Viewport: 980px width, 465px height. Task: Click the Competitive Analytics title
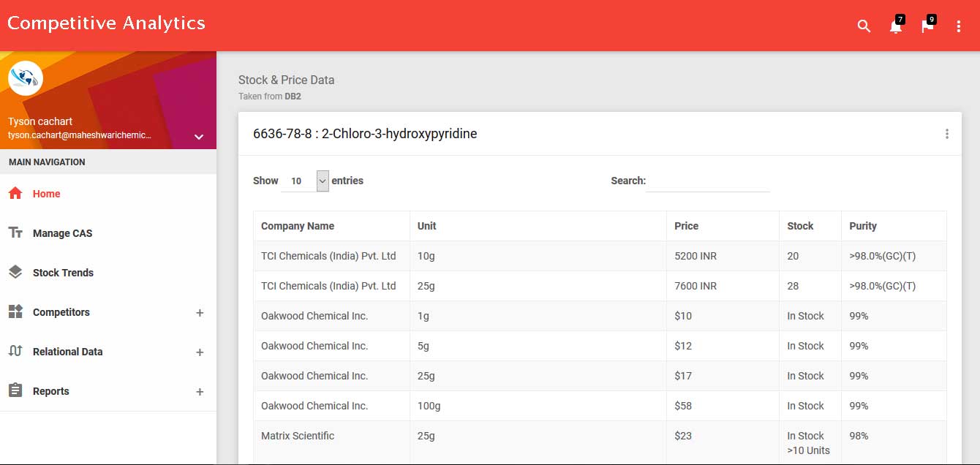pyautogui.click(x=106, y=23)
